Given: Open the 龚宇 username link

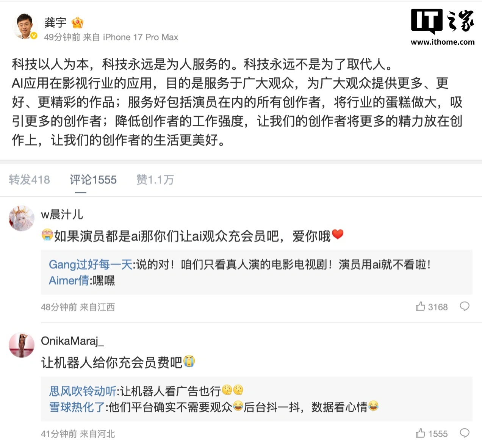Looking at the screenshot, I should (55, 23).
